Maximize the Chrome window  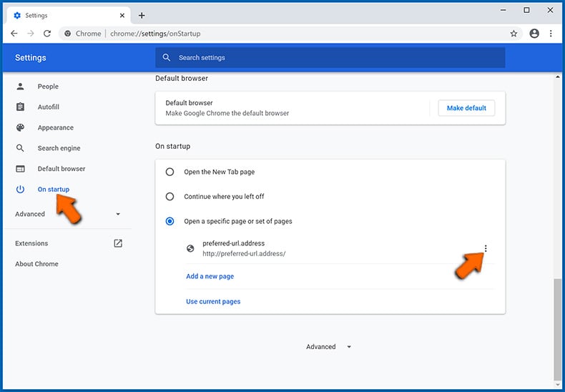(526, 11)
